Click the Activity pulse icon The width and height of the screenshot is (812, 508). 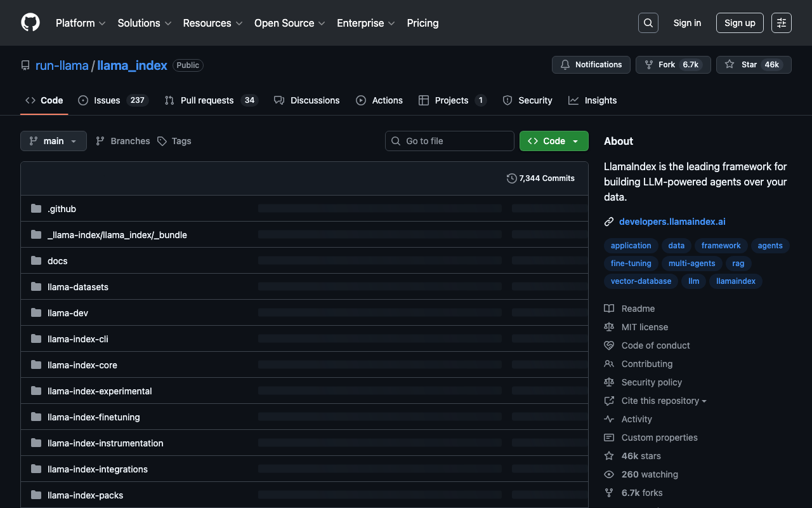(609, 419)
